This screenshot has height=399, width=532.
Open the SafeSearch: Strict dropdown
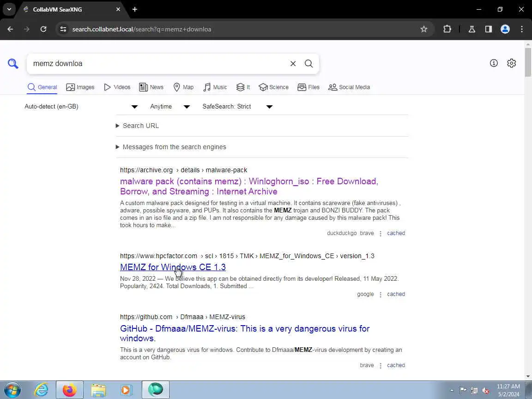tap(237, 107)
